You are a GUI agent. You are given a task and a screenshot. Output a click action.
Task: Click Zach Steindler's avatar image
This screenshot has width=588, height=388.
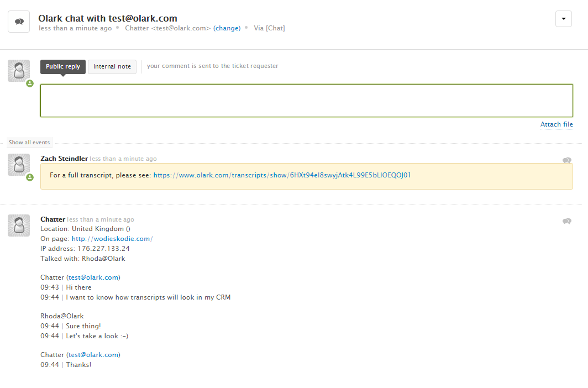pos(19,165)
